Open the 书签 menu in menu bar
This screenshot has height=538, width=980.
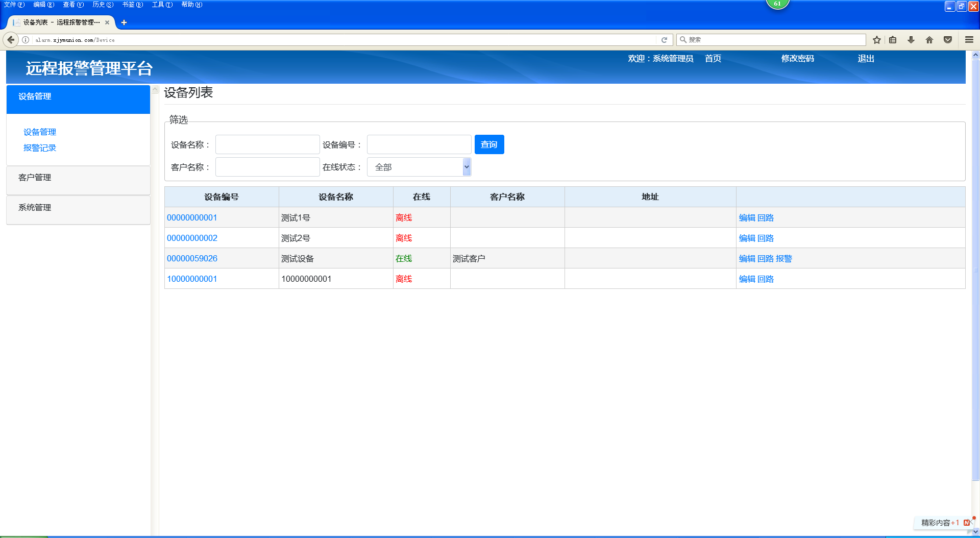point(132,5)
